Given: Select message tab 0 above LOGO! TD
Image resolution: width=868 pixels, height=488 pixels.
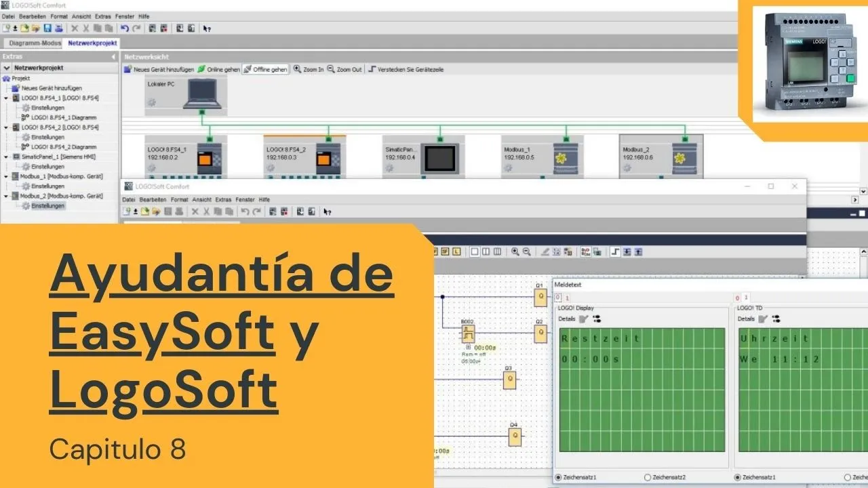Looking at the screenshot, I should 738,298.
